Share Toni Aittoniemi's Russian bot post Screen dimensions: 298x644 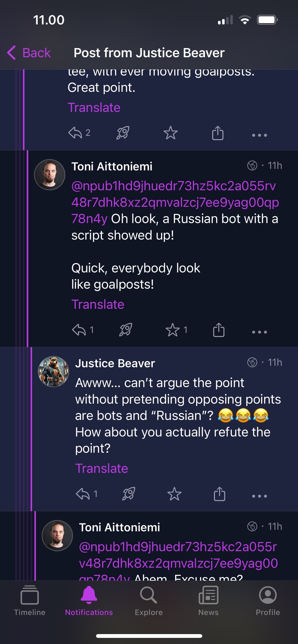pos(219,330)
